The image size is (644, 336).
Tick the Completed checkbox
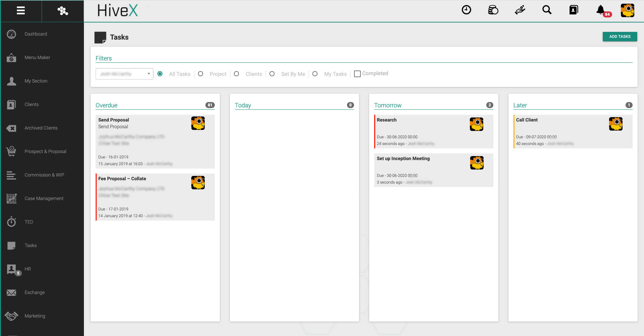(357, 74)
